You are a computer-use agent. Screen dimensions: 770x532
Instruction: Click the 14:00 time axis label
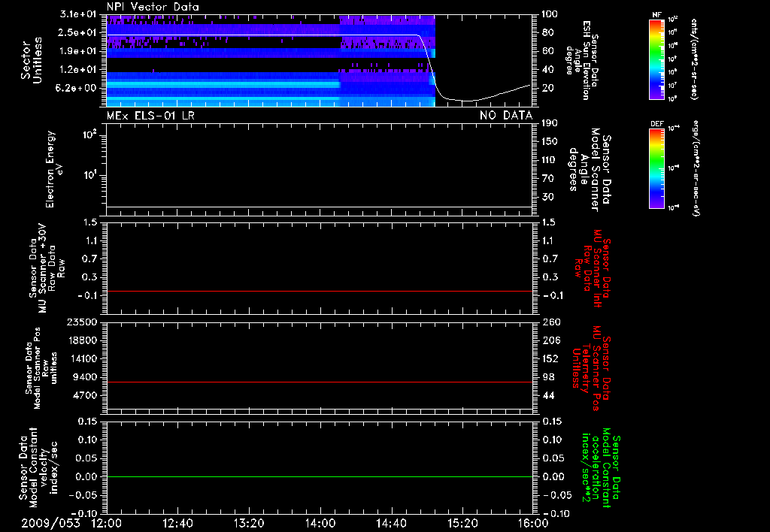[320, 523]
